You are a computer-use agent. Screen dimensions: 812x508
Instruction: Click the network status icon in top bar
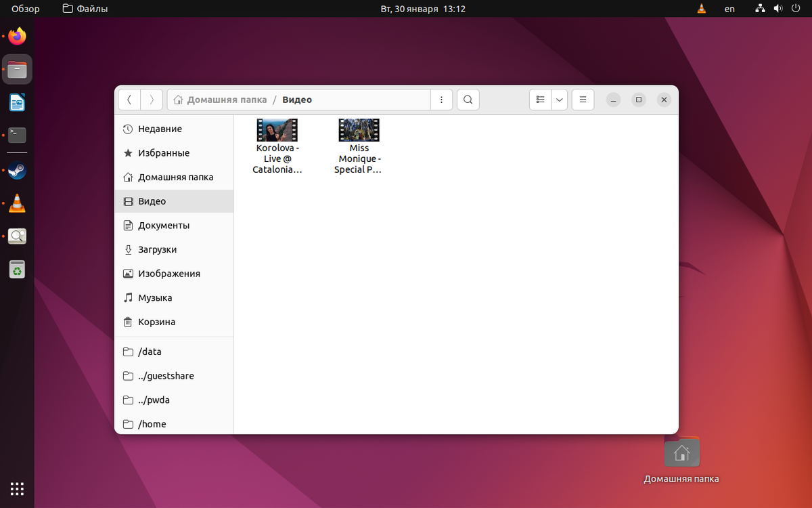coord(761,9)
